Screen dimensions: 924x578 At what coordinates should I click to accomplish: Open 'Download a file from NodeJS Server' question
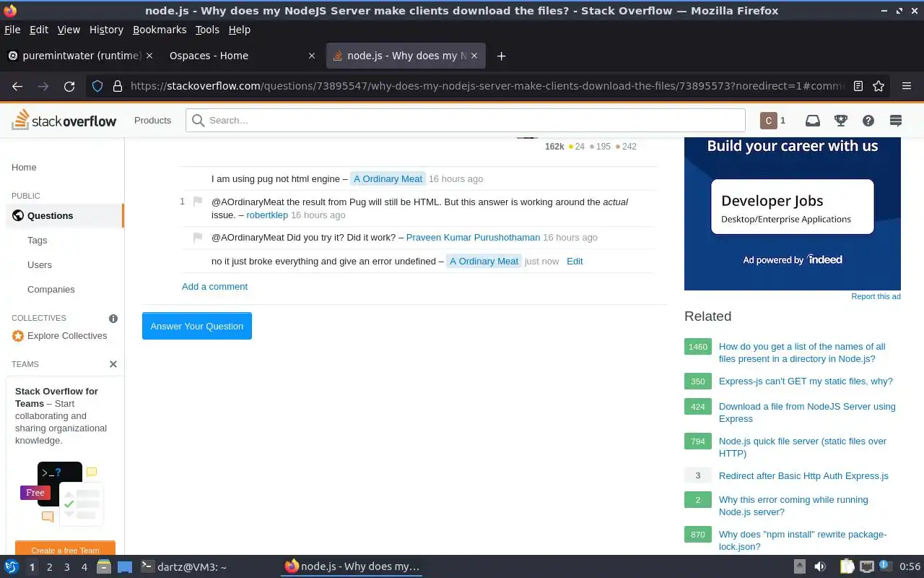(x=807, y=413)
